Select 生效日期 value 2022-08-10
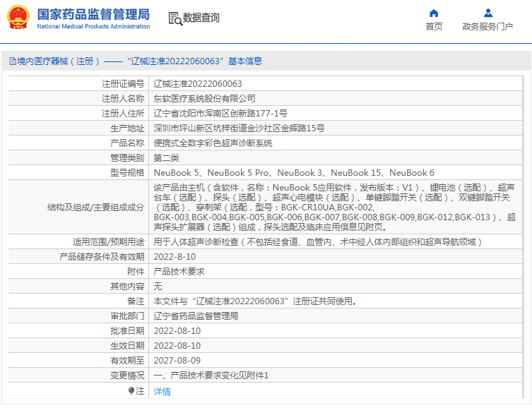 tap(177, 346)
